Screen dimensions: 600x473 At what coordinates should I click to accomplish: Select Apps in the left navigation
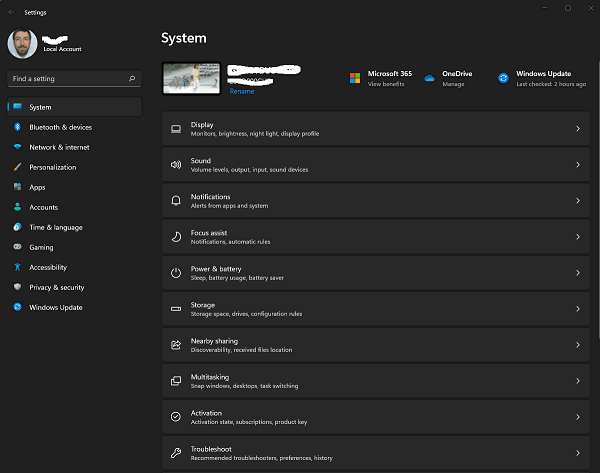pyautogui.click(x=37, y=187)
